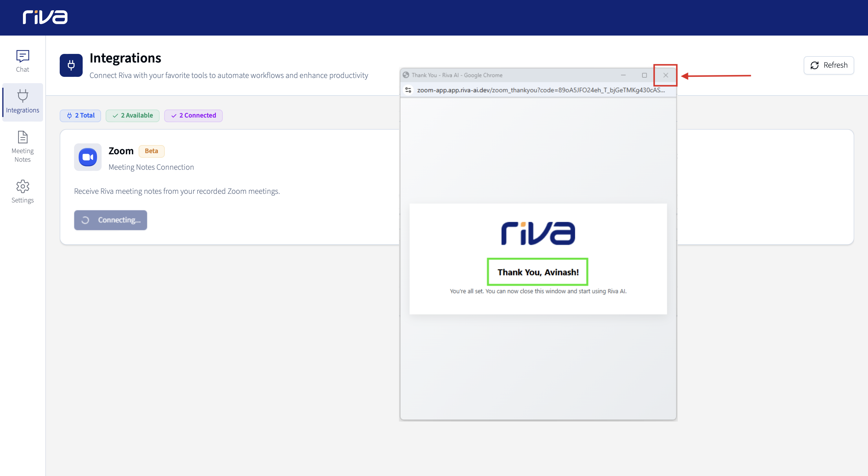This screenshot has width=868, height=476.
Task: Click the 'Meeting Notes Connection' subtitle
Action: pyautogui.click(x=151, y=167)
